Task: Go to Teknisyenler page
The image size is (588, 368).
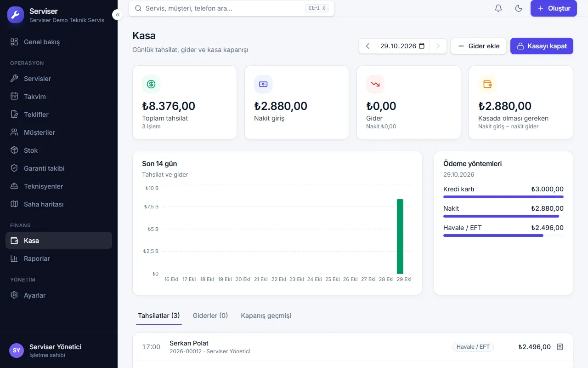Action: click(59, 186)
